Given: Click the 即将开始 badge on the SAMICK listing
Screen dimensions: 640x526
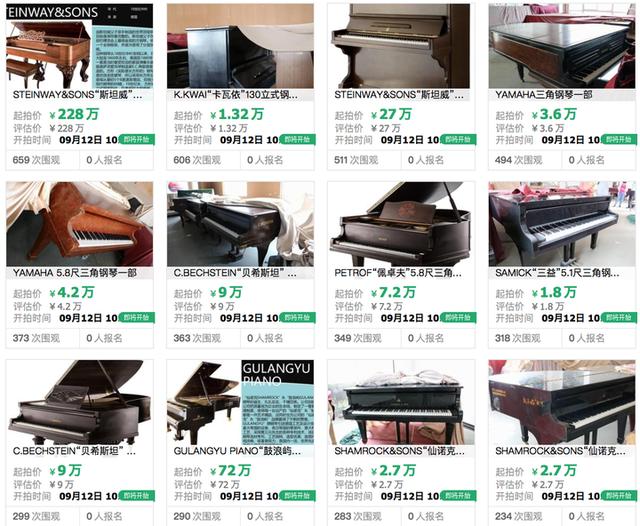Looking at the screenshot, I should coord(619,317).
